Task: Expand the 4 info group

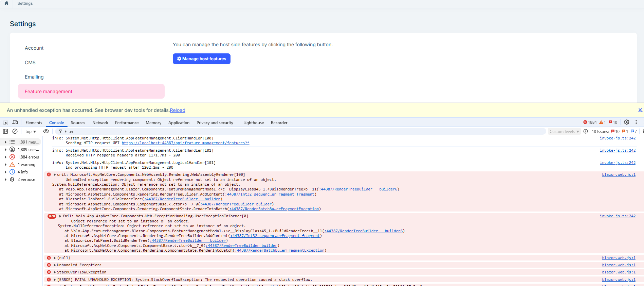Action: tap(6, 172)
